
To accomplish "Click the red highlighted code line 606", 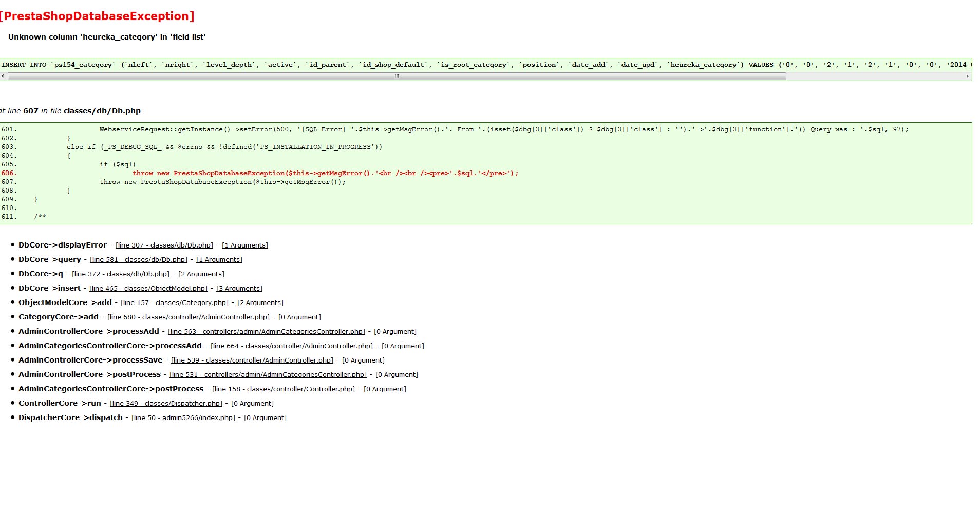I will (x=326, y=174).
